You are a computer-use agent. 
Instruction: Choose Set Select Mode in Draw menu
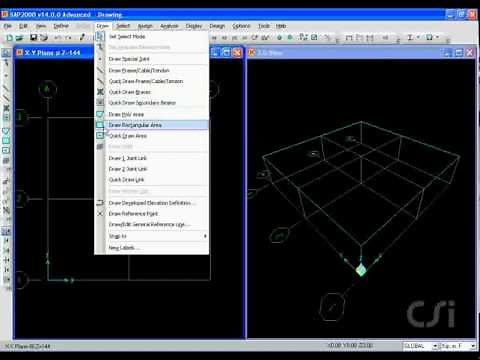pyautogui.click(x=152, y=36)
